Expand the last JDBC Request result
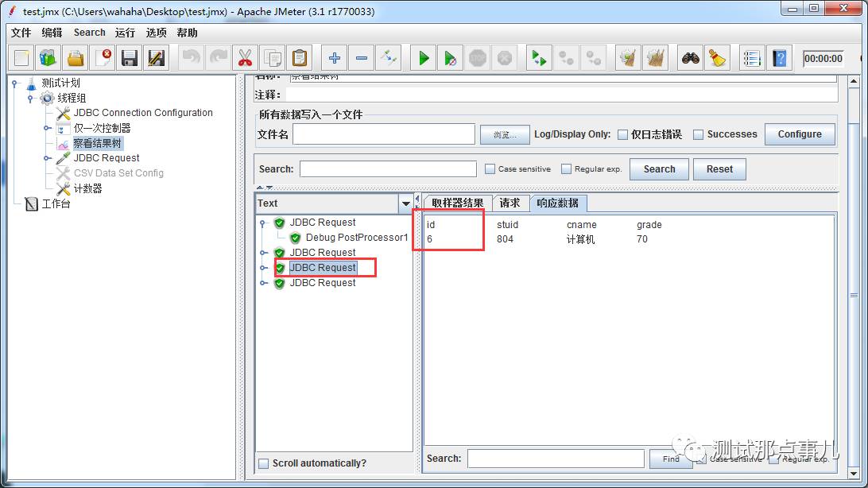The width and height of the screenshot is (868, 488). (x=264, y=283)
